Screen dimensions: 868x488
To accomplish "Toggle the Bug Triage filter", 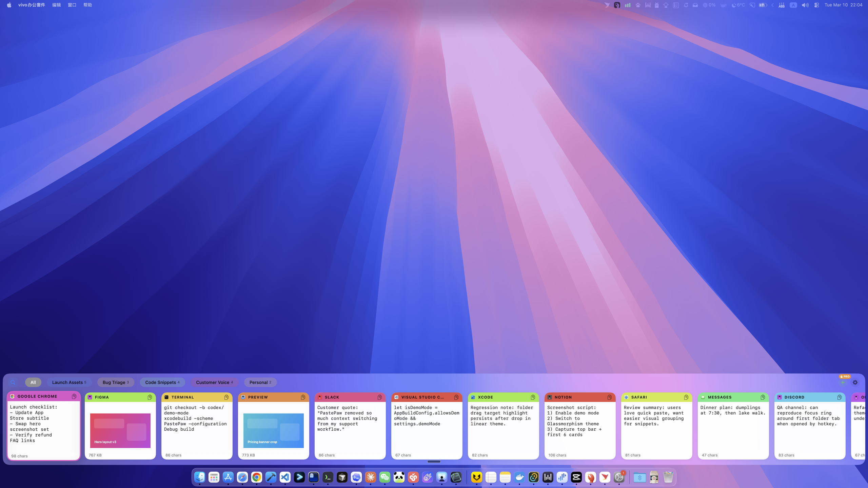I will [x=115, y=382].
